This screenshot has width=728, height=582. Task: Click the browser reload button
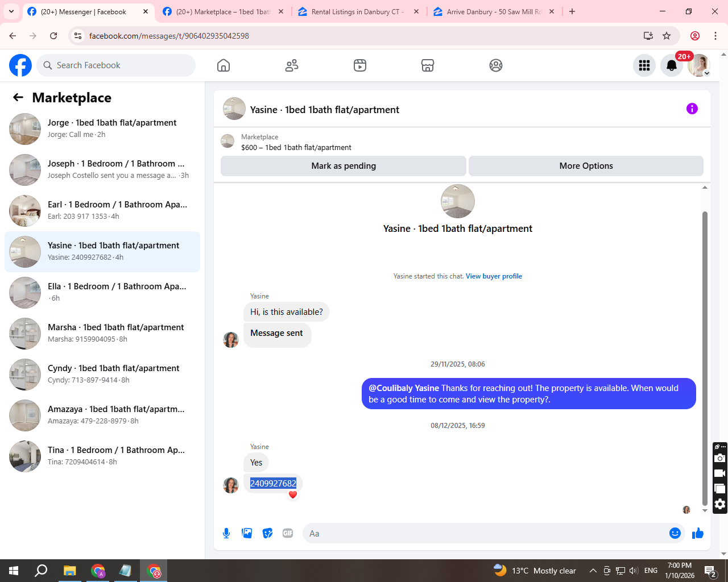coord(53,36)
